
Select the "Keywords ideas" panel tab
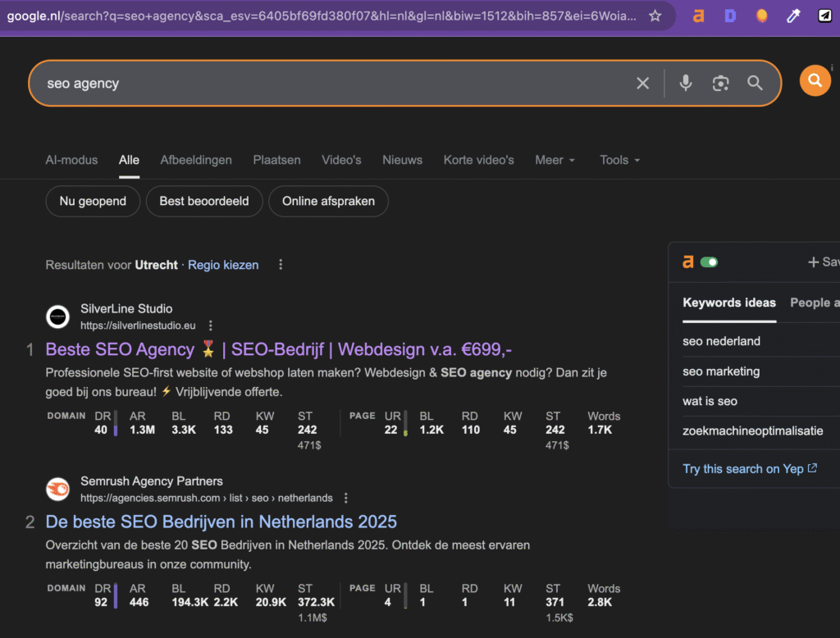click(729, 303)
